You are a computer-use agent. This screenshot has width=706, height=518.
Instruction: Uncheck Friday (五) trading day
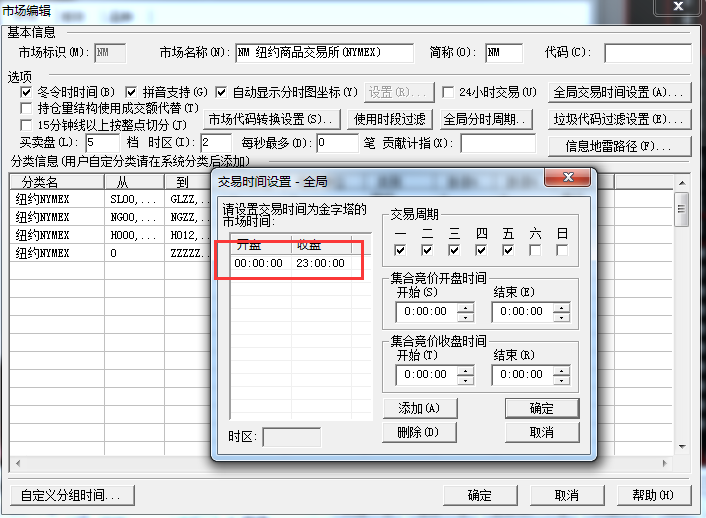(x=508, y=250)
